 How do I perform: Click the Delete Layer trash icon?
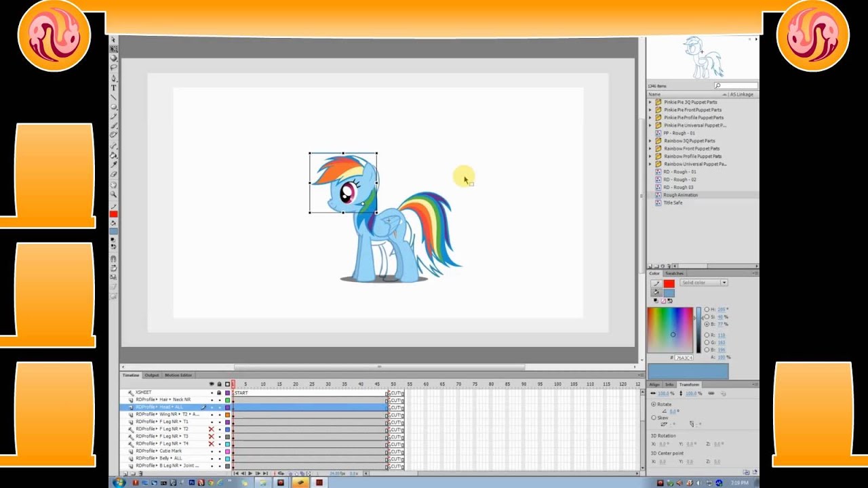click(x=140, y=474)
